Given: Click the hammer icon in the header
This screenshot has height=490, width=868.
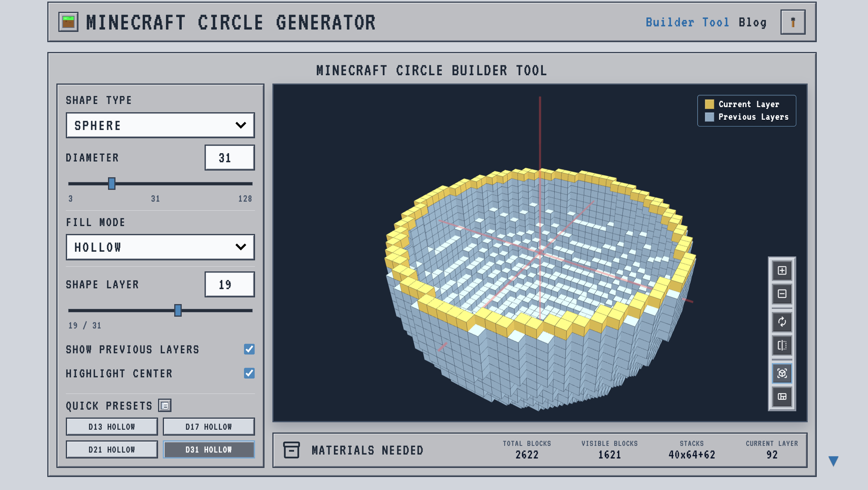Looking at the screenshot, I should [x=792, y=22].
